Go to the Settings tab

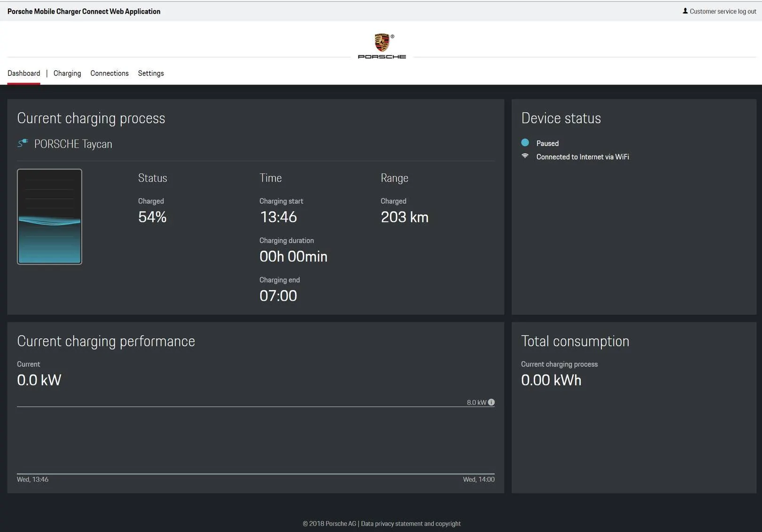point(151,73)
